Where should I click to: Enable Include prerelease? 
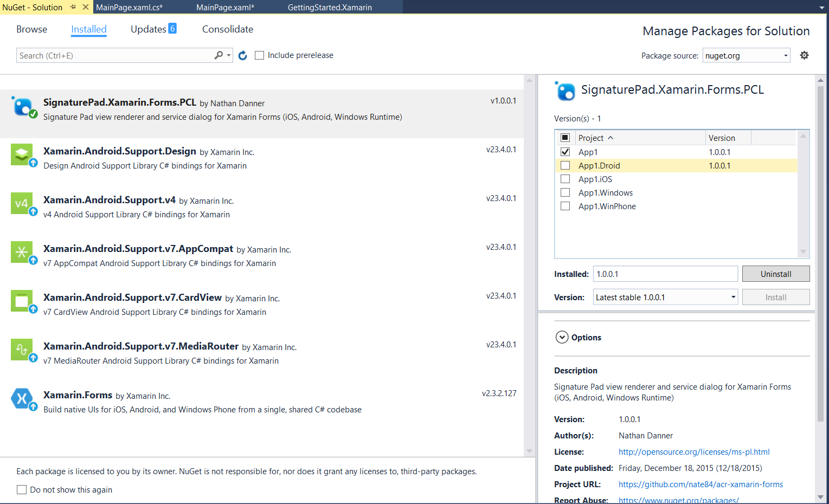[259, 55]
